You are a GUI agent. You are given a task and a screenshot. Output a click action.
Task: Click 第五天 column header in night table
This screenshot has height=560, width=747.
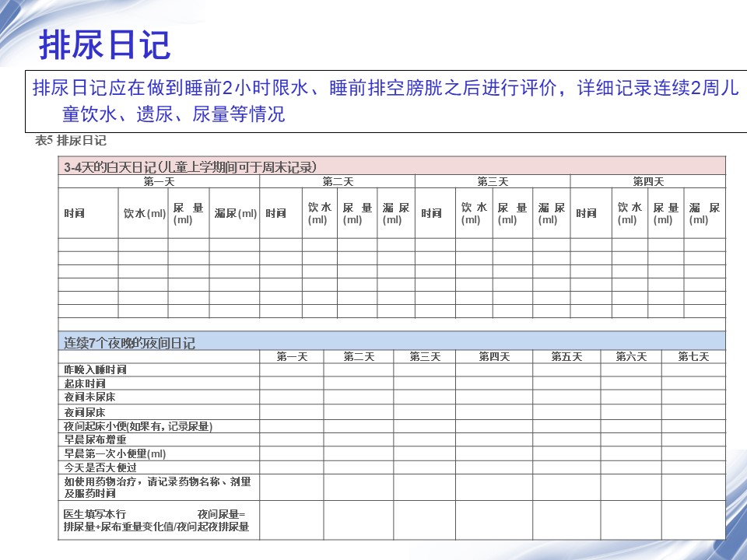click(566, 356)
